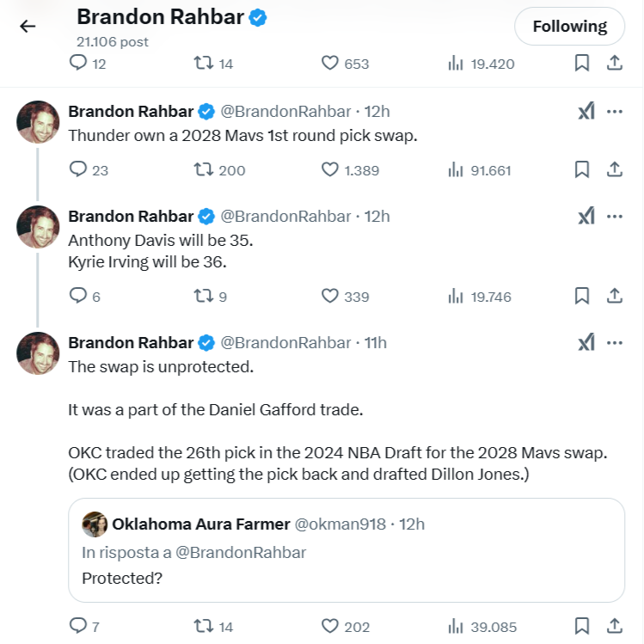
Task: Bookmark the Daniel Gafford trade post
Action: coord(582,626)
